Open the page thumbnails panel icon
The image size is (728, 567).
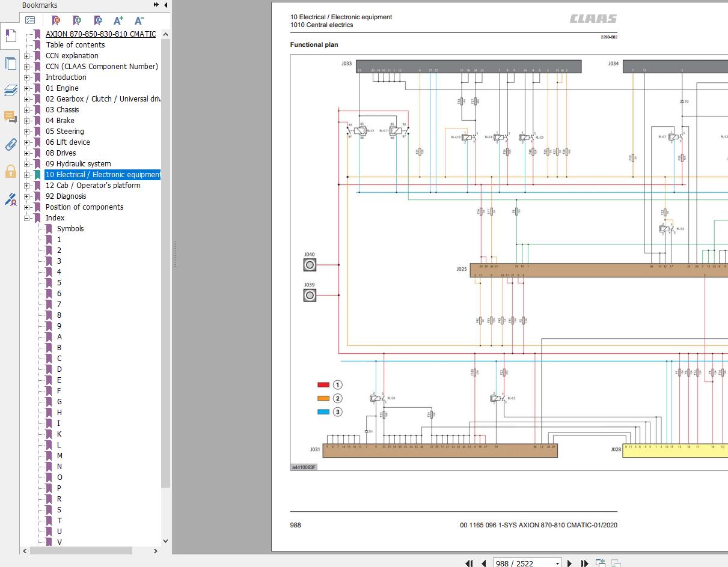click(10, 63)
